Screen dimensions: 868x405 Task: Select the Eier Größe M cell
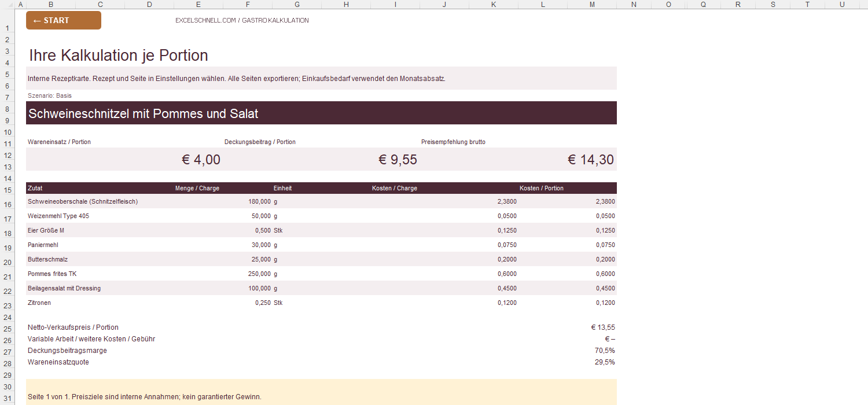(x=46, y=230)
